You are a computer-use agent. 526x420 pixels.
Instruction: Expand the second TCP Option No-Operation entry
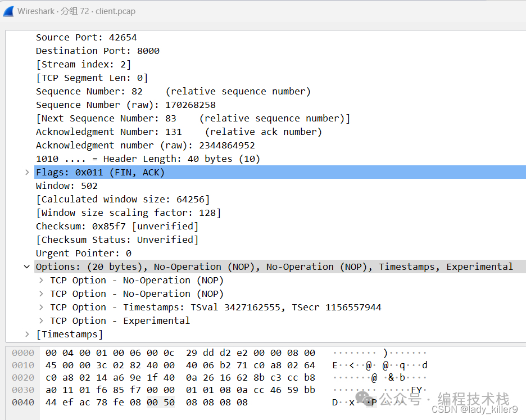[x=41, y=293]
